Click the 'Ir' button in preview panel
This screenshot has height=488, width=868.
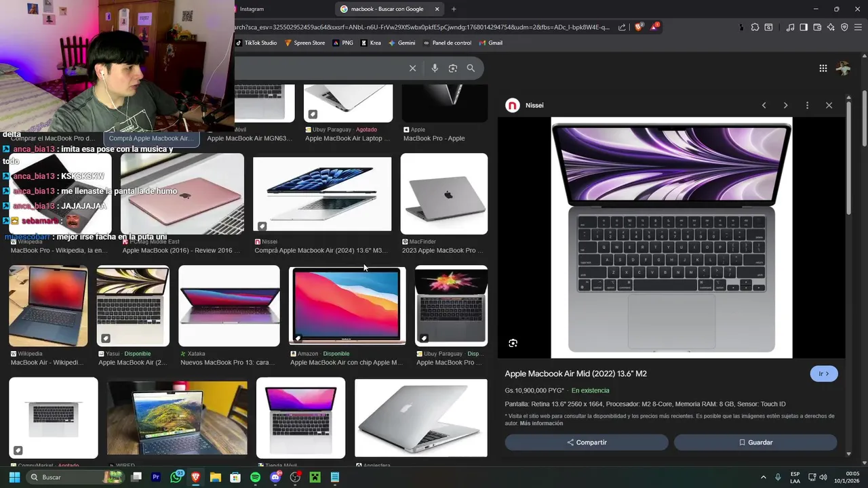click(x=824, y=374)
